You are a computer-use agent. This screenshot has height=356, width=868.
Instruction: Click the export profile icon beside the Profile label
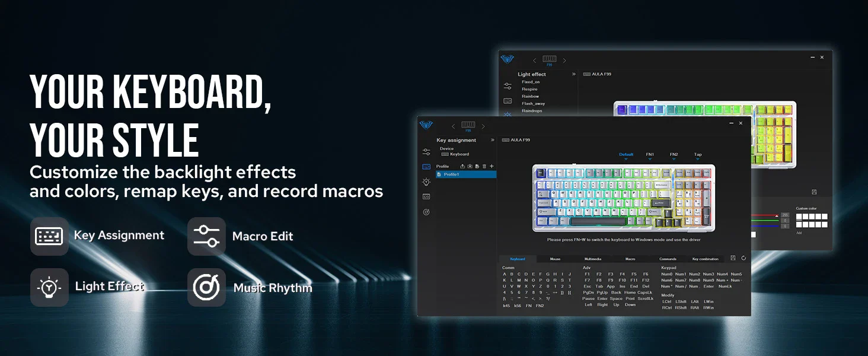[x=462, y=166]
